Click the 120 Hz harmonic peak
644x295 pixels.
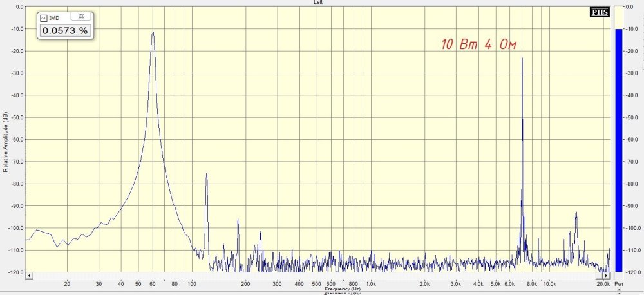[x=206, y=174]
